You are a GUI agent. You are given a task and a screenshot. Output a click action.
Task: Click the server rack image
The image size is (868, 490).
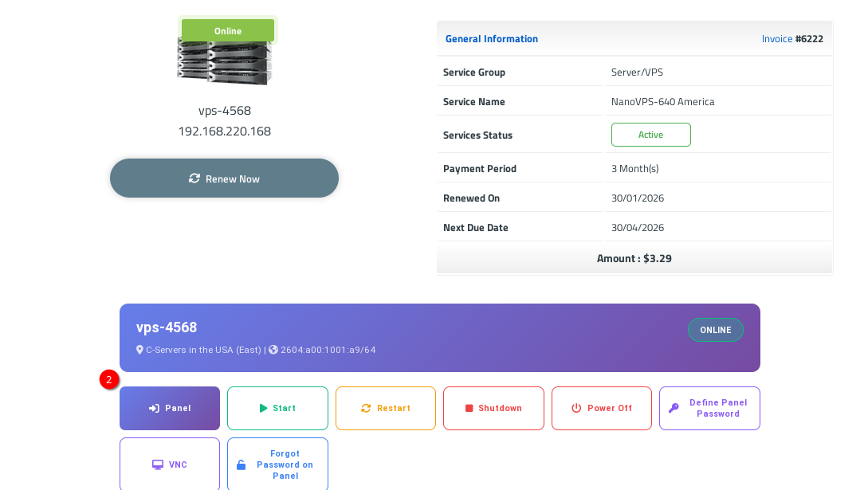pos(225,61)
